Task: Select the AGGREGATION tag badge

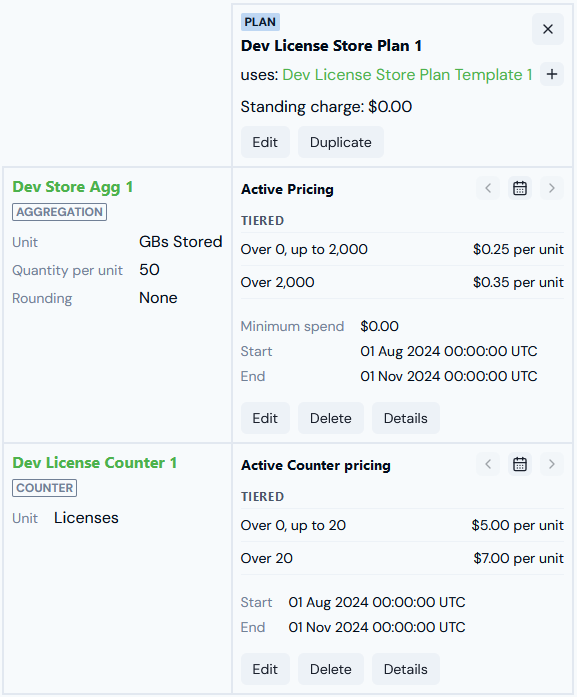Action: [x=60, y=212]
